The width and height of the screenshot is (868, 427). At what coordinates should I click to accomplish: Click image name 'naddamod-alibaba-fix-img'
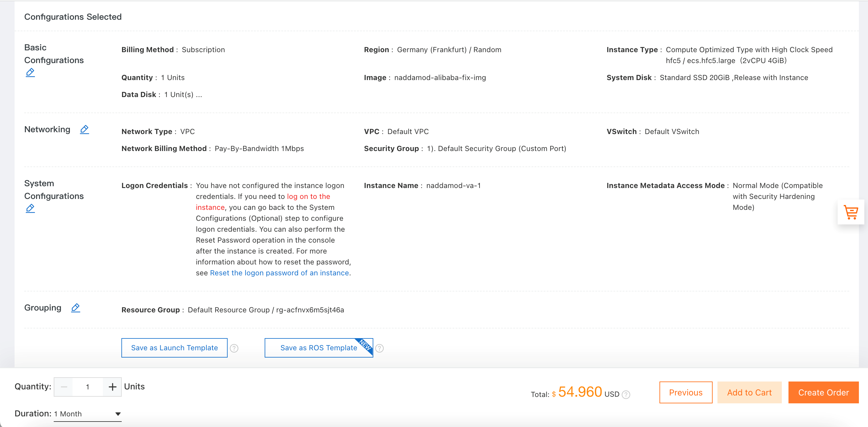(x=440, y=78)
